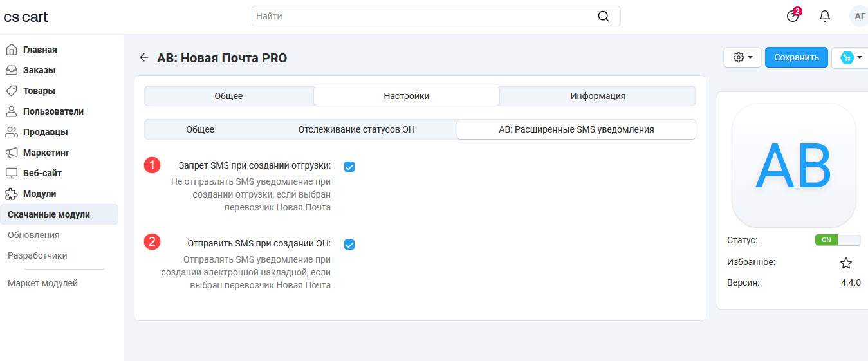Toggle Запрет SMS при создании отгрузки checkbox
The image size is (868, 361).
(349, 167)
